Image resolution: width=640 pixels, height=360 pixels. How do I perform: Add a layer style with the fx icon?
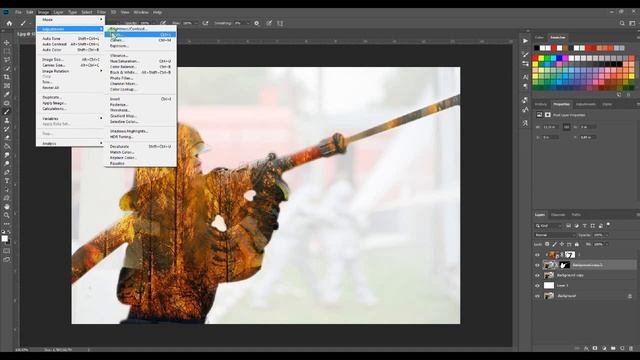click(x=586, y=348)
